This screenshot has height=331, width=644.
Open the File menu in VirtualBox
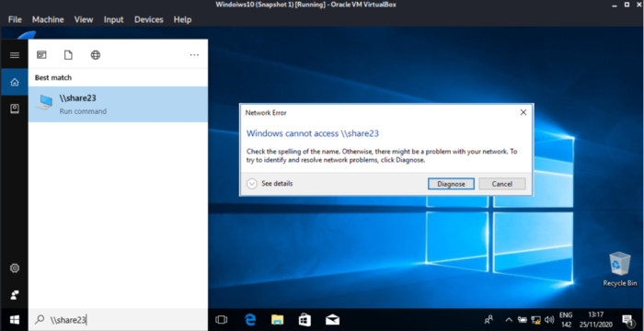point(15,19)
